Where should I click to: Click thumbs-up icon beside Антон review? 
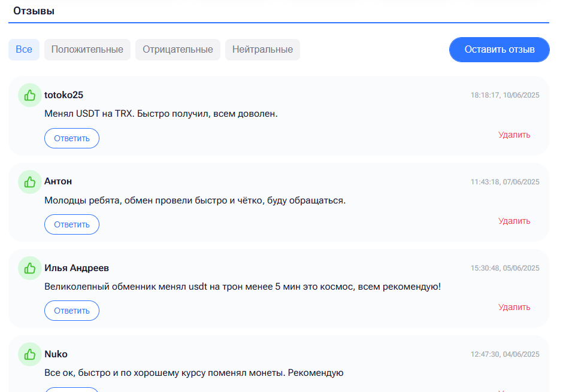pos(30,182)
